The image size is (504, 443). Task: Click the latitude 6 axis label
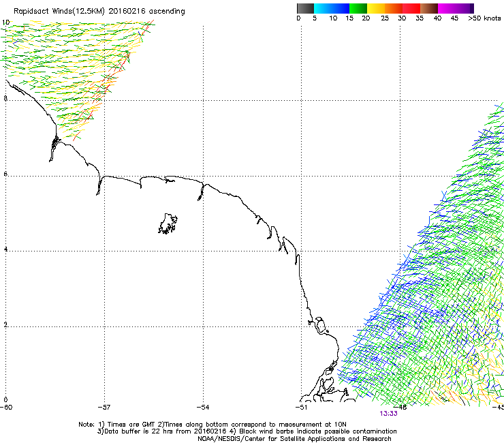5,174
